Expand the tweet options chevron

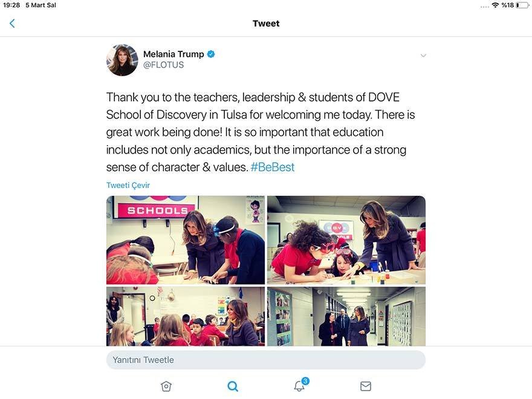click(x=423, y=55)
